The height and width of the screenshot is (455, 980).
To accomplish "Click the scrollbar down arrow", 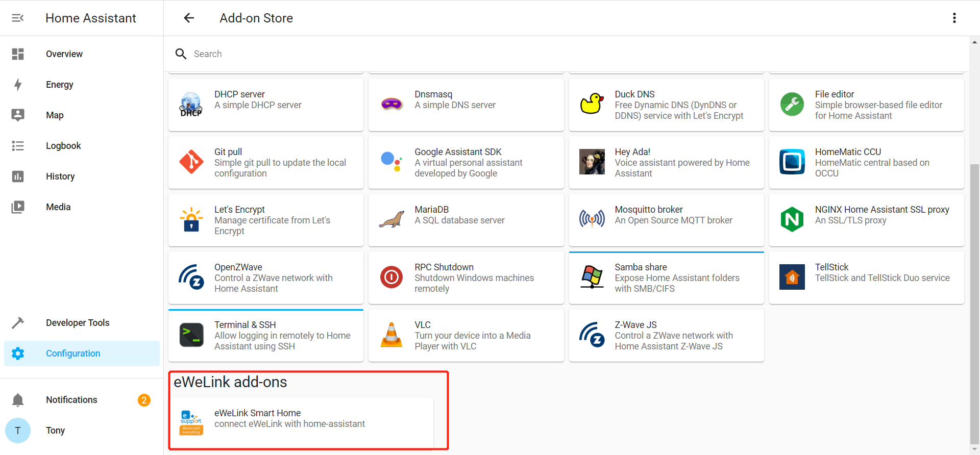I will [x=974, y=449].
